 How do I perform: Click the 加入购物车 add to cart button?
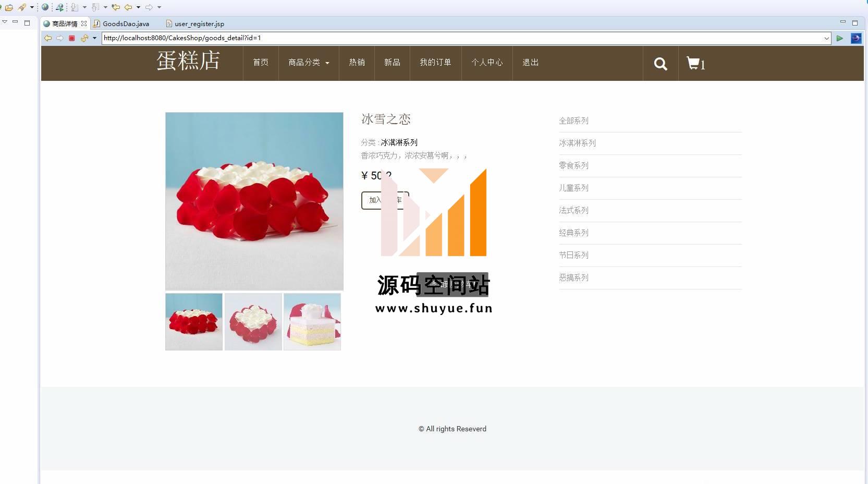click(x=385, y=200)
